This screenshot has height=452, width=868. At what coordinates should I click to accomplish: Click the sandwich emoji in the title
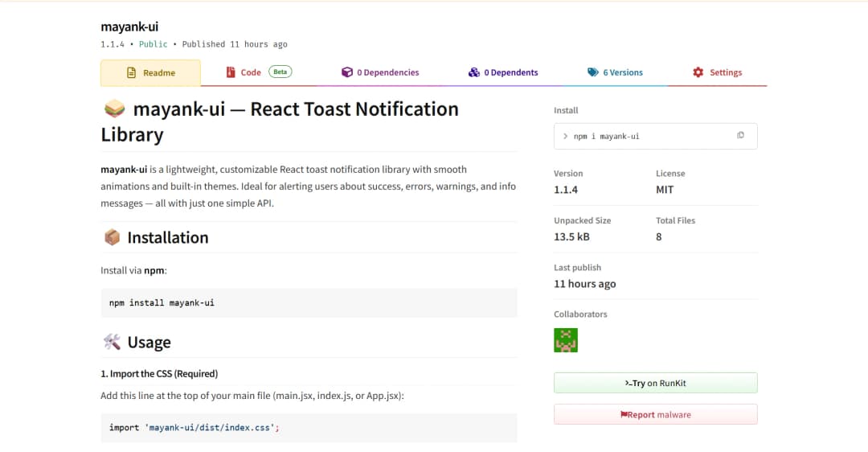[x=115, y=109]
